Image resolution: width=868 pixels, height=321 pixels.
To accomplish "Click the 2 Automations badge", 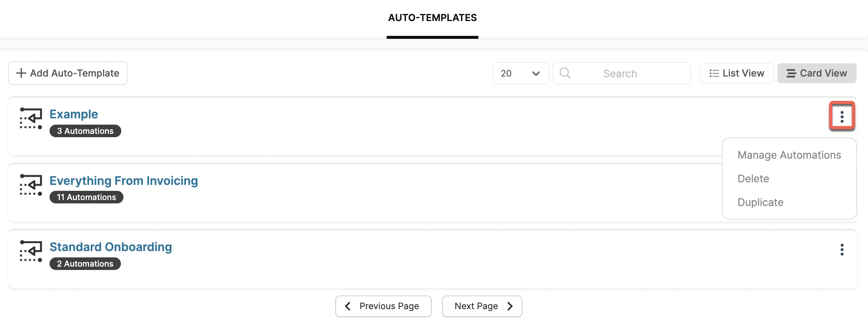I will pos(85,264).
